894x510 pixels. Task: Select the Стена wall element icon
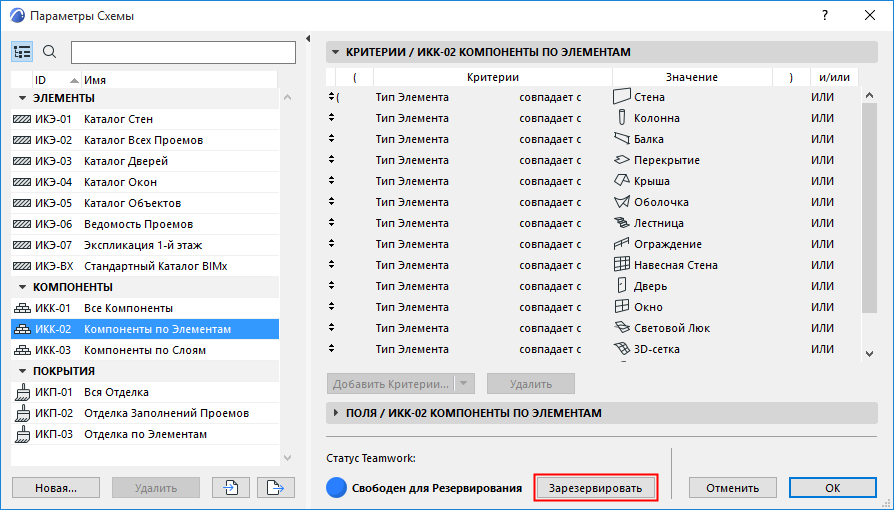tap(622, 97)
